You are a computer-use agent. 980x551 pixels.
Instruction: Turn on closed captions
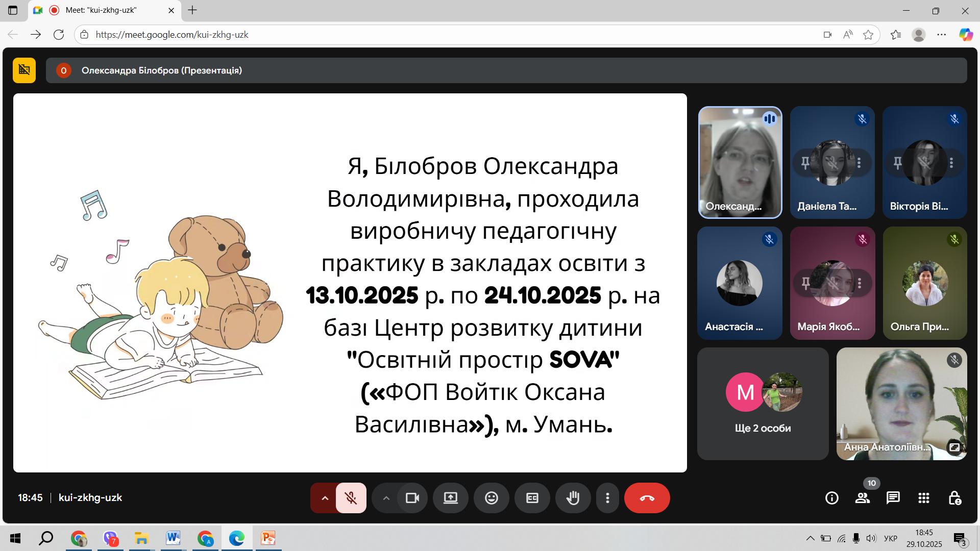pos(532,498)
